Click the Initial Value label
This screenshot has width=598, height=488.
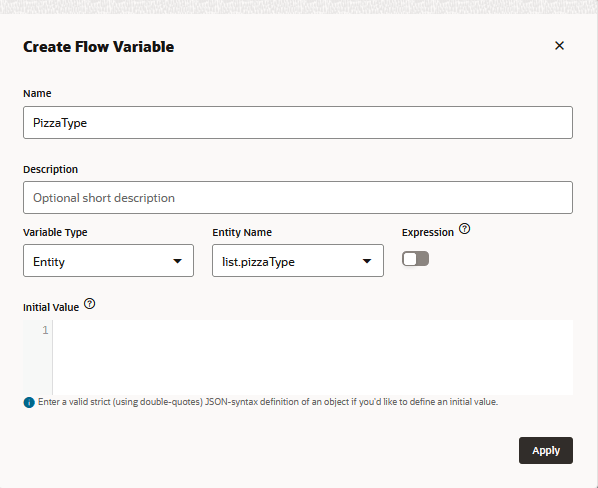pyautogui.click(x=51, y=307)
